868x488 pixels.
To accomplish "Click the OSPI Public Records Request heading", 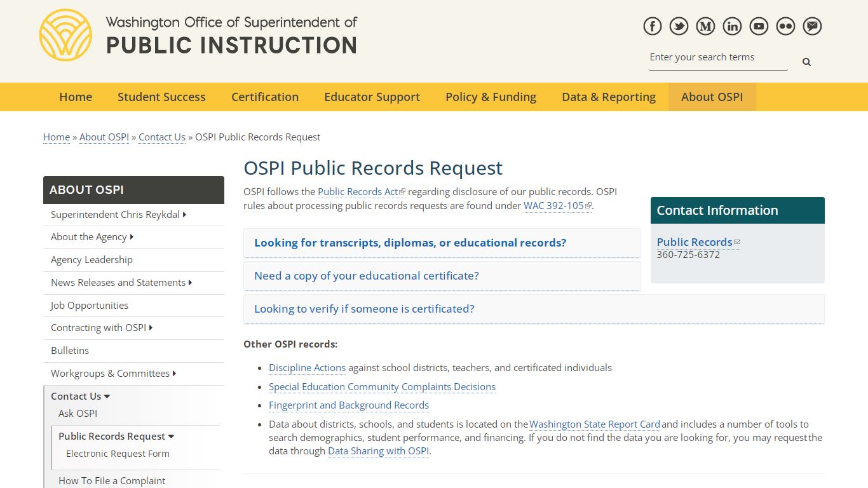I will (373, 168).
